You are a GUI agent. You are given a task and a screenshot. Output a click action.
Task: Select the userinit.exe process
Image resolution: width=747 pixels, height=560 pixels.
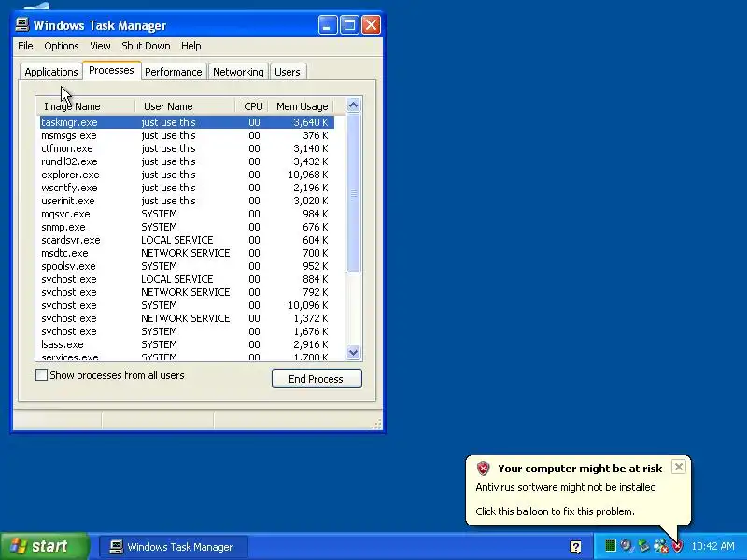187,201
